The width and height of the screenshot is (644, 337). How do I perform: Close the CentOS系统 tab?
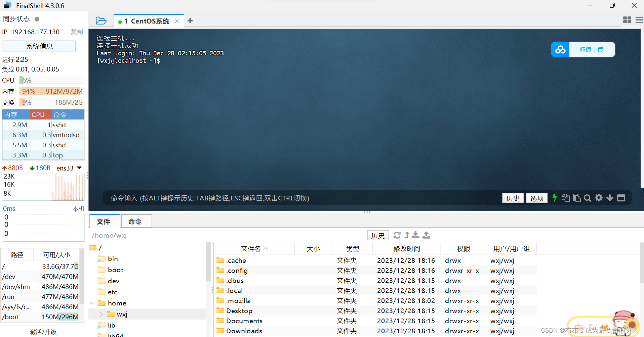(x=177, y=21)
